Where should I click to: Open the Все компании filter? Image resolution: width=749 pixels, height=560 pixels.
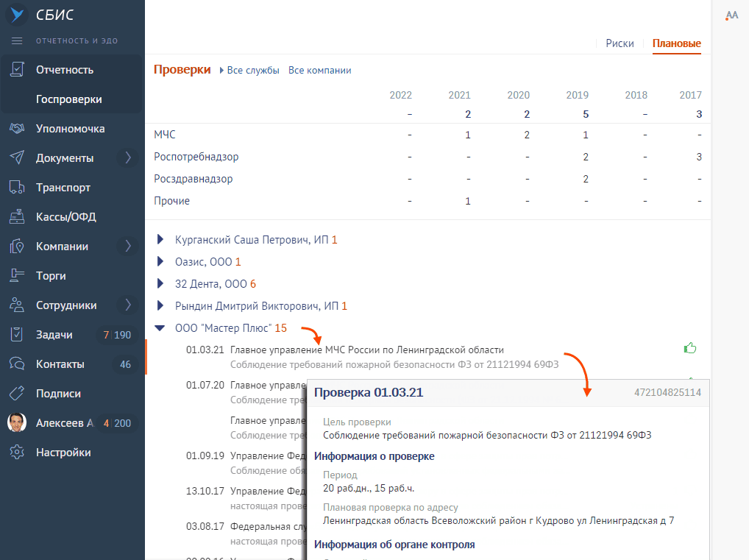point(319,71)
